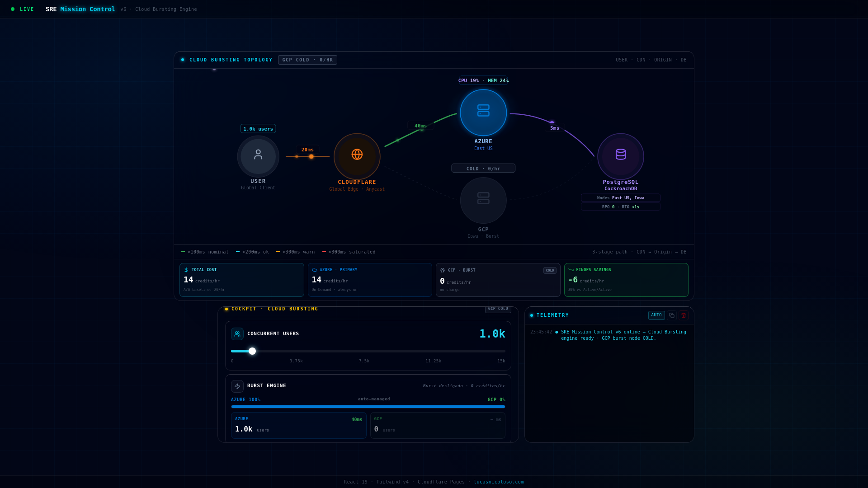This screenshot has width=868, height=488.
Task: Click the <100ms nominal legend entry
Action: 205,252
